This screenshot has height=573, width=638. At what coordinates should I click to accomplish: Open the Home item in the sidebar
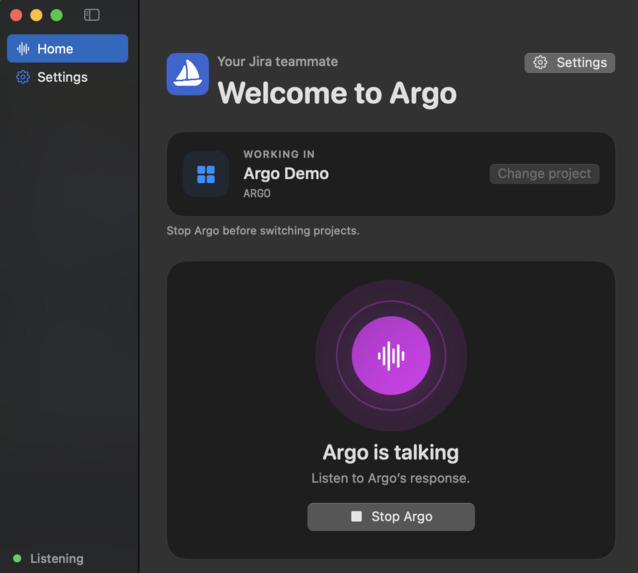pos(68,48)
